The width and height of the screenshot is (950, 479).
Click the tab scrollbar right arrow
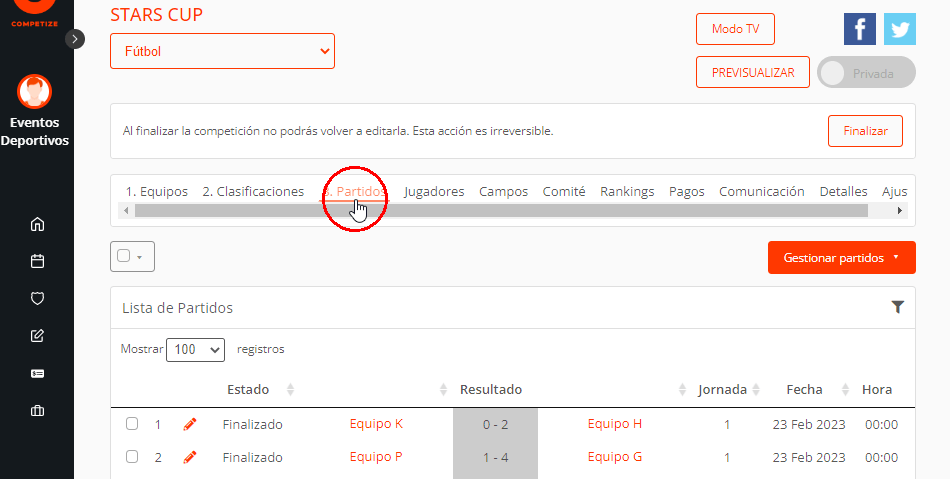900,211
